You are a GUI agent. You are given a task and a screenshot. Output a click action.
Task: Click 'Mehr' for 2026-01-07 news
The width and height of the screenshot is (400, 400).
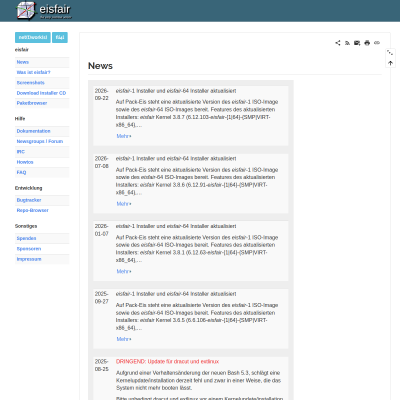tap(124, 271)
